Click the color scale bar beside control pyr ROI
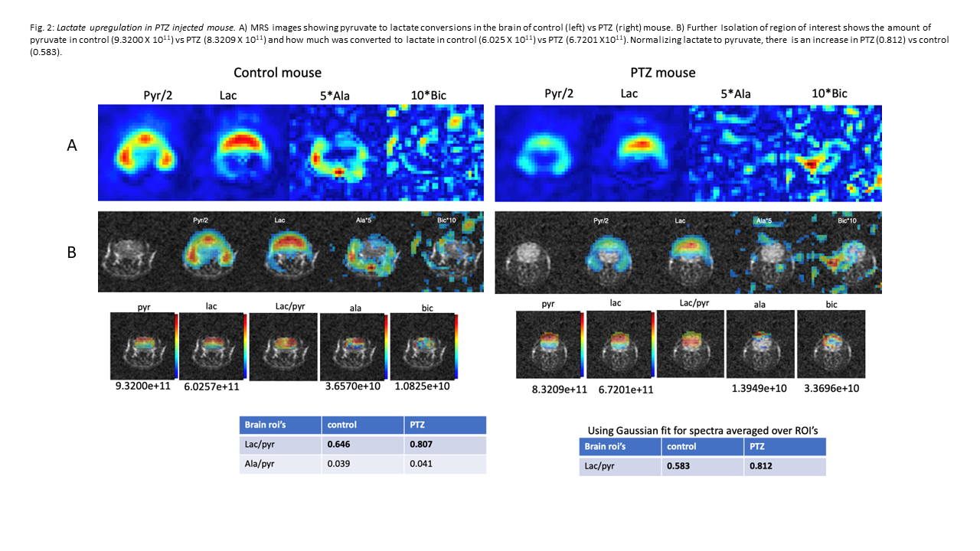 click(176, 347)
